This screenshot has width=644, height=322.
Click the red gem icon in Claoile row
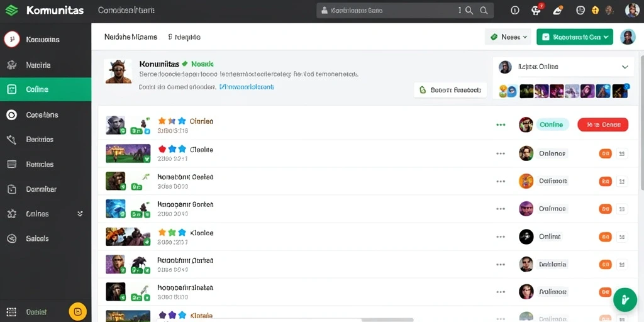coord(162,149)
